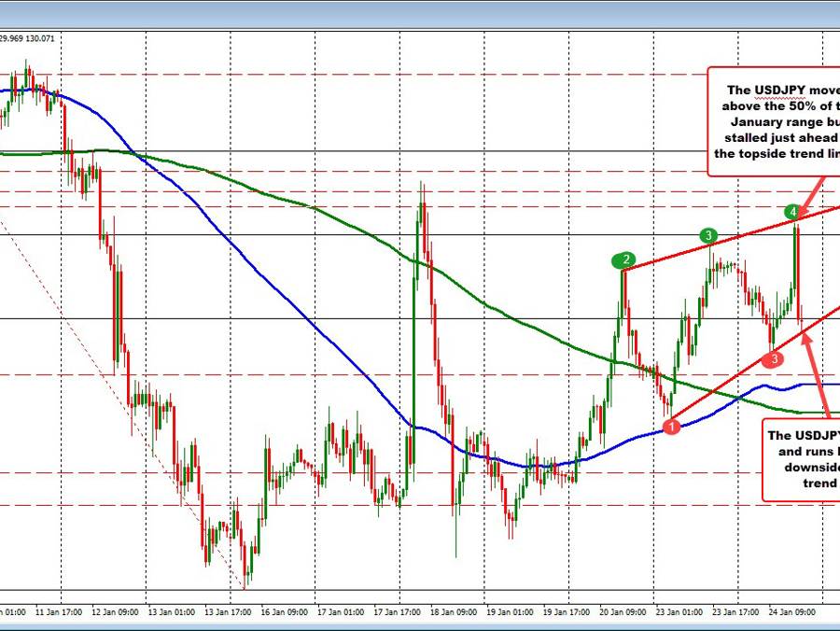The image size is (840, 631).
Task: Select the green circle marker labeled 3
Action: click(x=707, y=235)
